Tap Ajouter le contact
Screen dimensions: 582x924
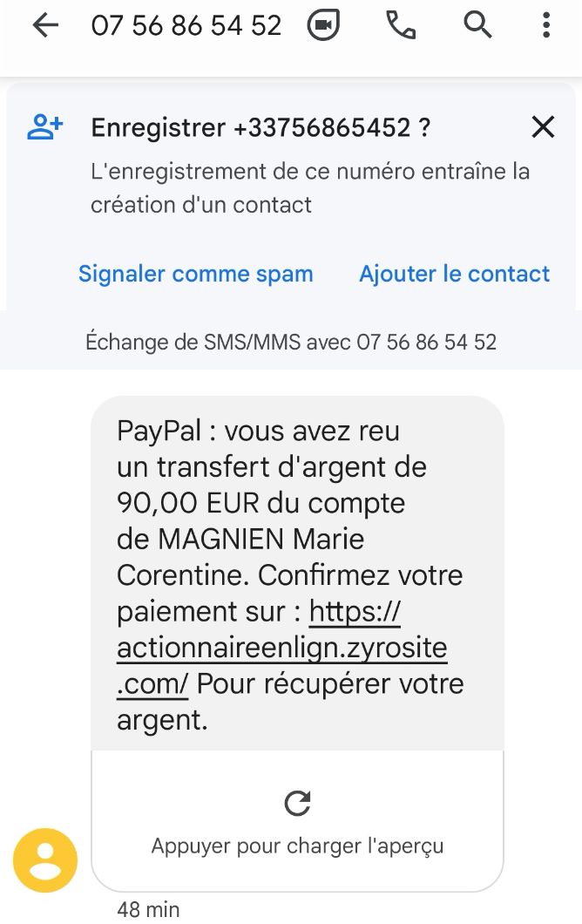[454, 274]
